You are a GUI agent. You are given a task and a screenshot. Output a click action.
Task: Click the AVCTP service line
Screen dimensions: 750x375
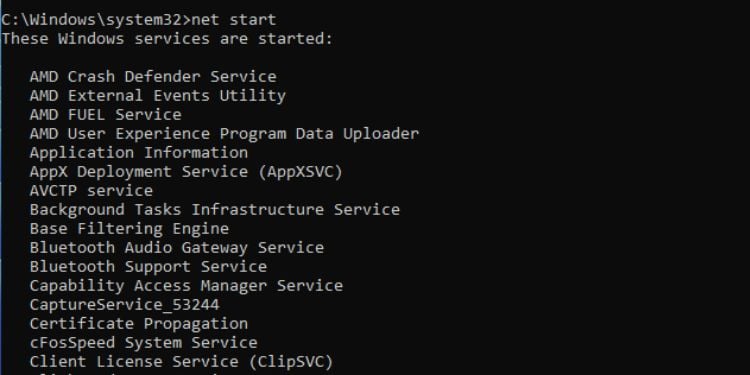(x=91, y=191)
